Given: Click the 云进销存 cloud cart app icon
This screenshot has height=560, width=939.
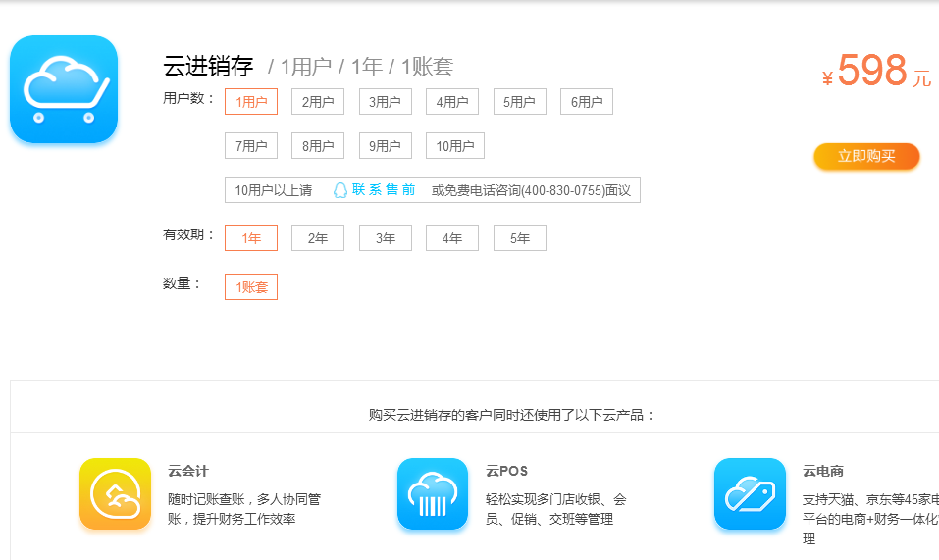Looking at the screenshot, I should pyautogui.click(x=64, y=89).
